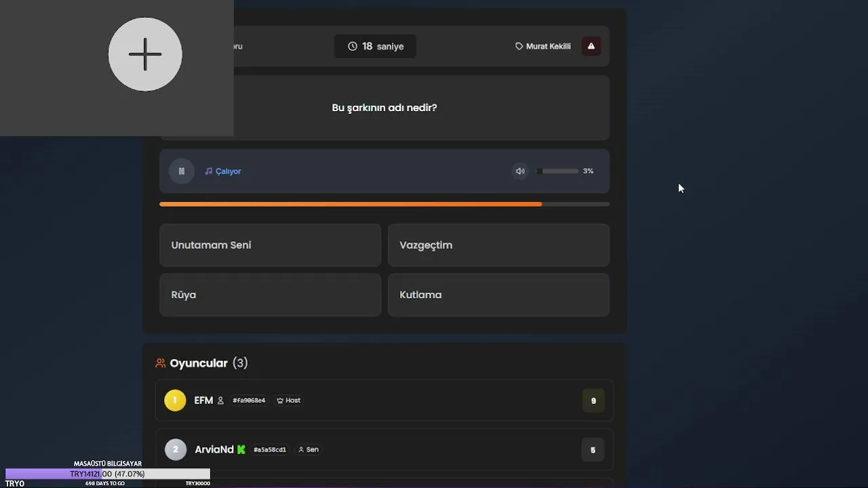
Task: Click the 18 saniye timer text
Action: 382,46
